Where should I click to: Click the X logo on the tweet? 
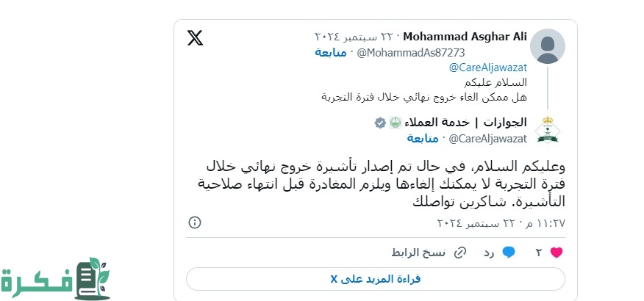click(196, 38)
